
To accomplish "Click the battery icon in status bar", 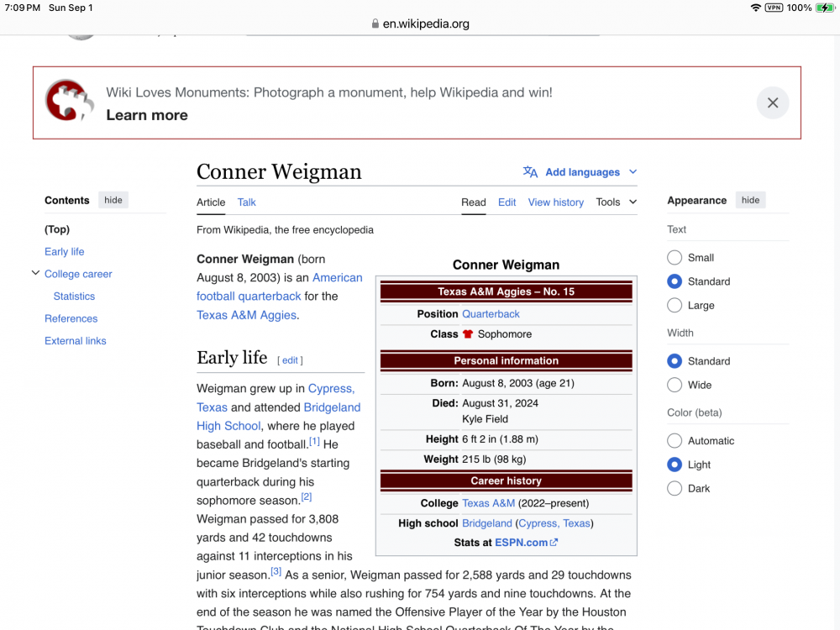I will (x=824, y=8).
